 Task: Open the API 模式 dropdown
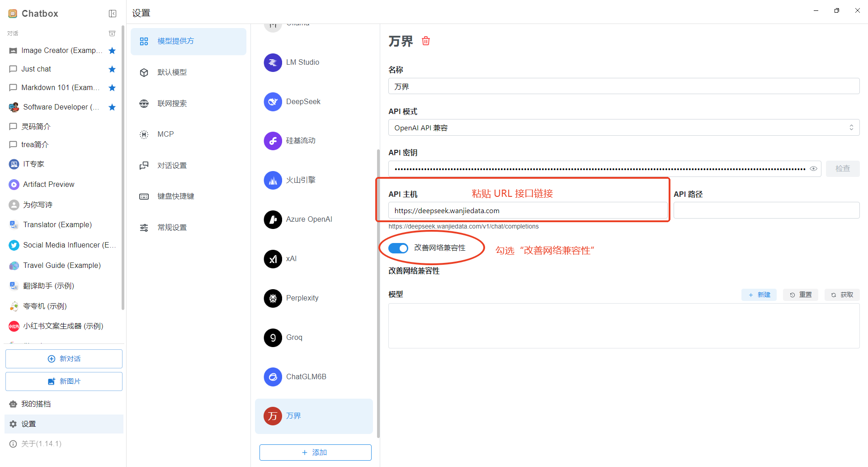pos(624,128)
